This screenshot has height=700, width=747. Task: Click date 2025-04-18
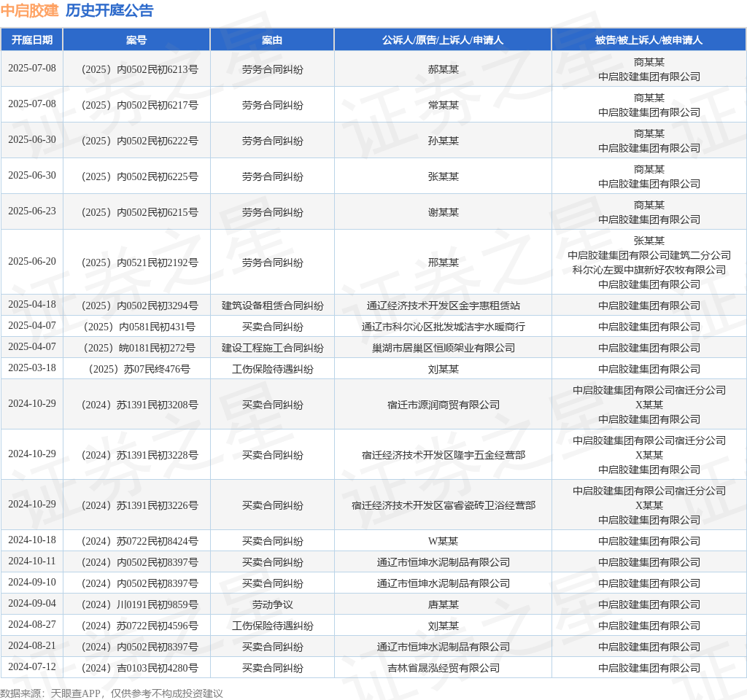(32, 304)
